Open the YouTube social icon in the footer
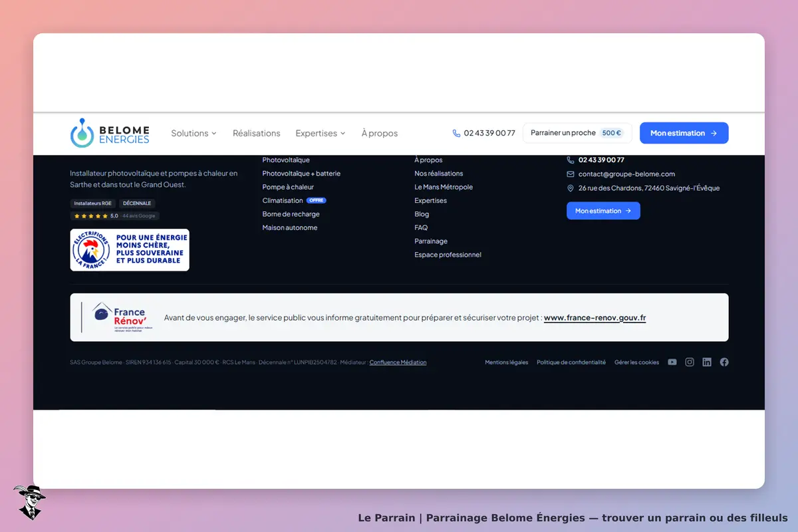This screenshot has height=532, width=798. [x=672, y=362]
